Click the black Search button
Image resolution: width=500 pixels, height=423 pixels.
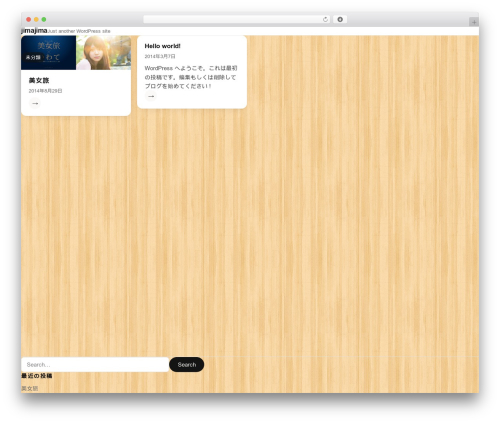187,365
